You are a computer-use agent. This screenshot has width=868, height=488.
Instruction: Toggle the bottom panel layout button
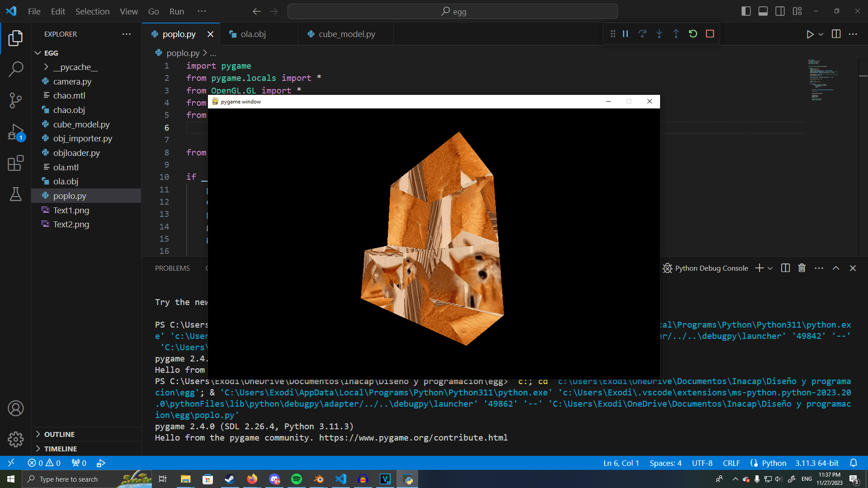click(x=763, y=11)
